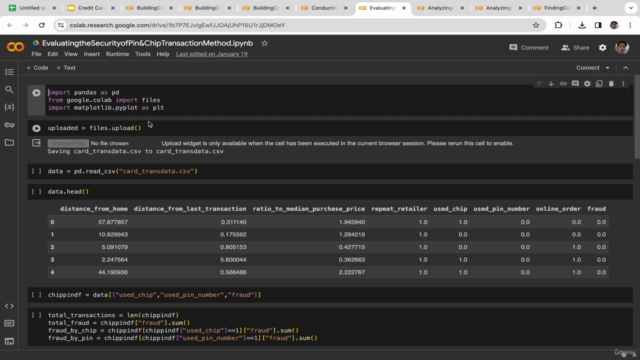Click the distance_from_home column header
The height and width of the screenshot is (360, 640).
click(94, 209)
